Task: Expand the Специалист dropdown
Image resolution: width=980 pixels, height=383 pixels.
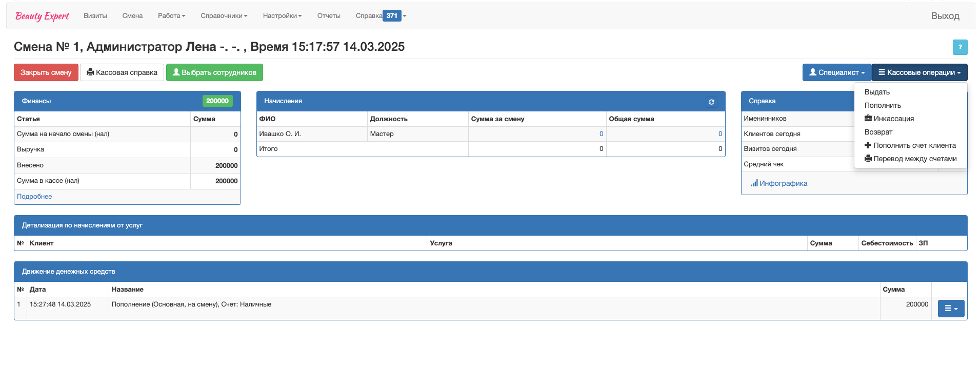Action: tap(836, 72)
